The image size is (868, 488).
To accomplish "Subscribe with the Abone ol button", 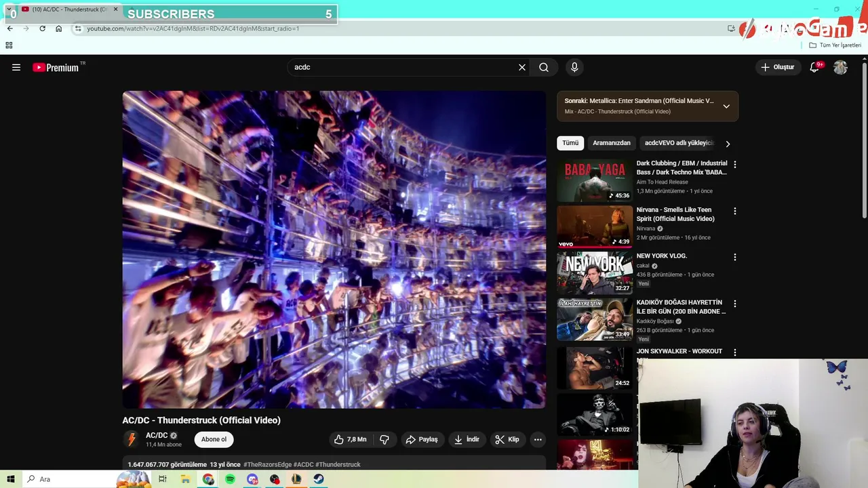I will pyautogui.click(x=214, y=439).
